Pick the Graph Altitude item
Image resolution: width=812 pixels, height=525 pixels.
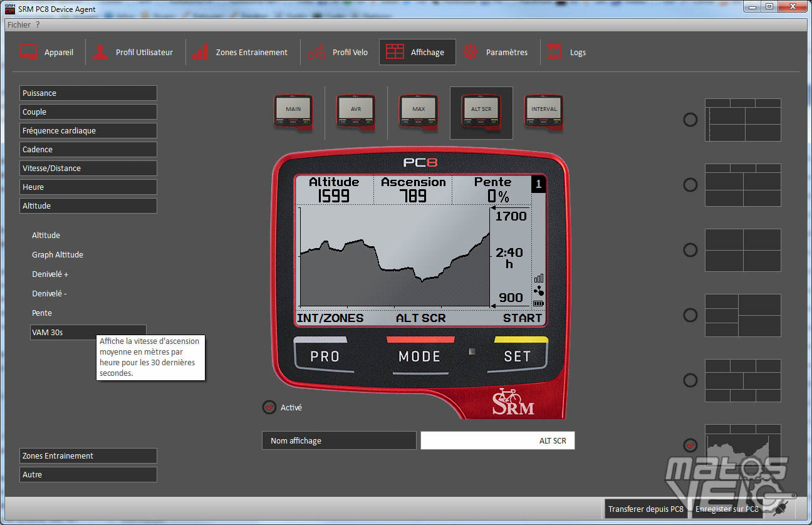click(58, 255)
